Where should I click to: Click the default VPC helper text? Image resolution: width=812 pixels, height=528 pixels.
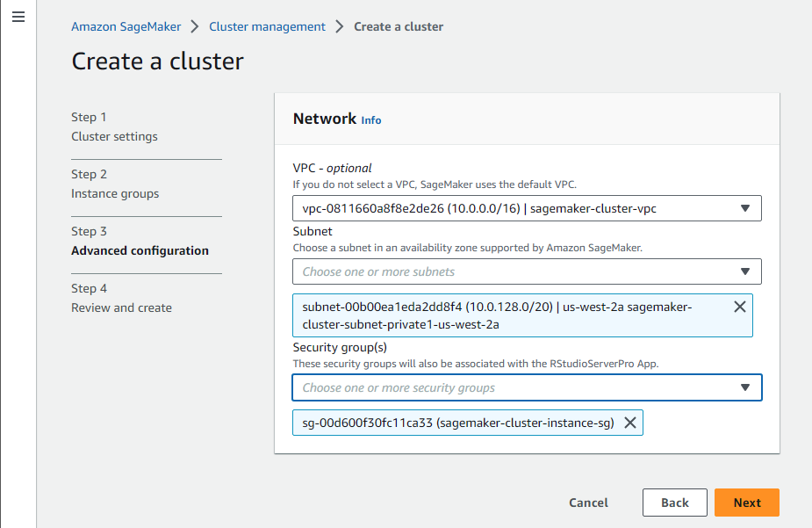click(435, 184)
